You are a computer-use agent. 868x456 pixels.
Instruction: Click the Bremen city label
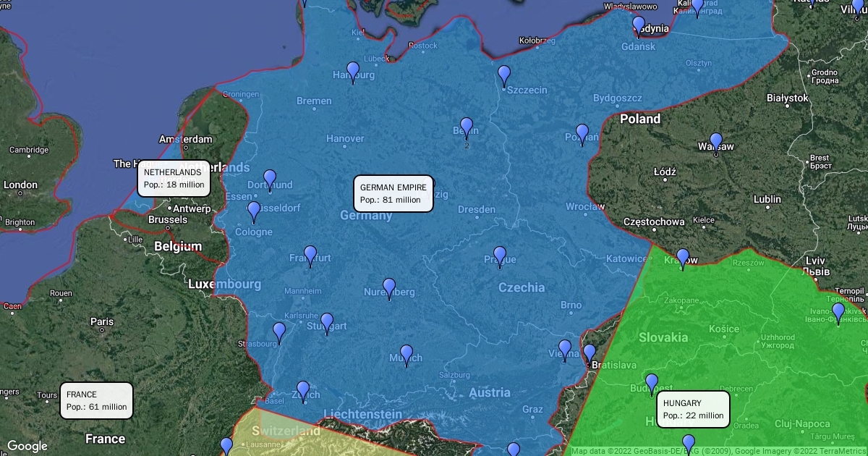[314, 101]
